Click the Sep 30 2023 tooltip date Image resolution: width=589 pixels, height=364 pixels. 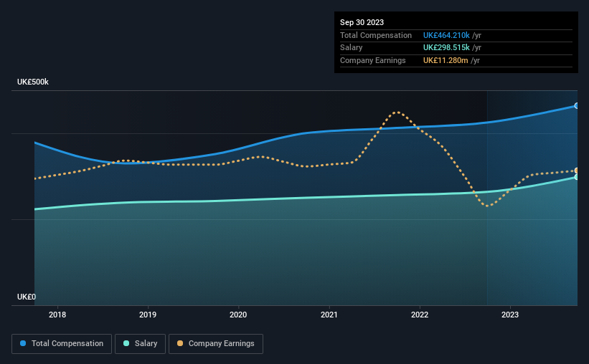[362, 22]
